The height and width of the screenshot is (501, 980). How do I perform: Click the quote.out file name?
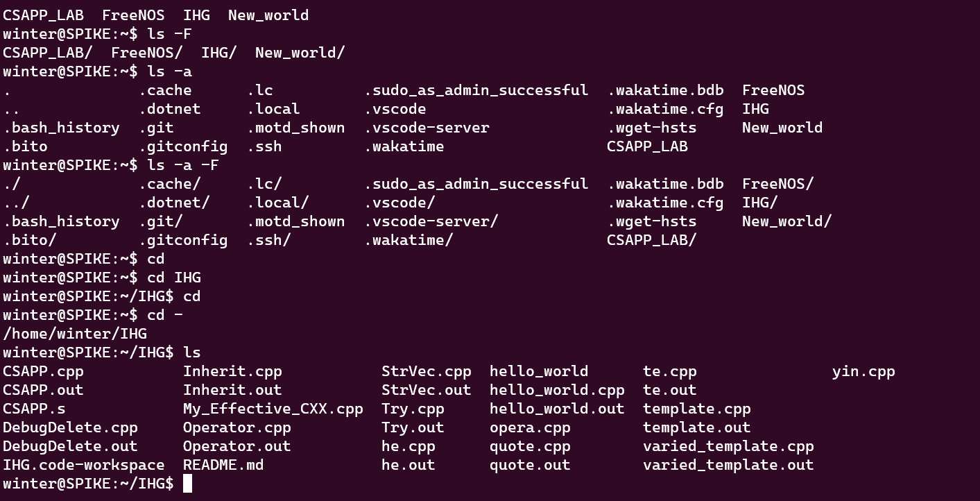(x=530, y=465)
